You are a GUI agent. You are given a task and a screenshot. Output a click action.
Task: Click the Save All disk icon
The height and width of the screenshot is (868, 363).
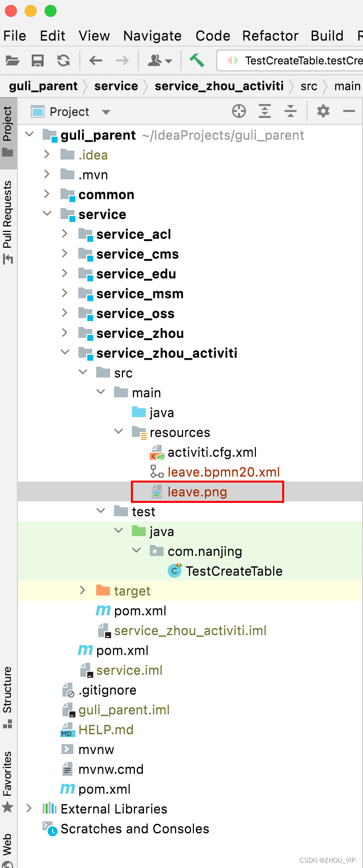coord(38,60)
